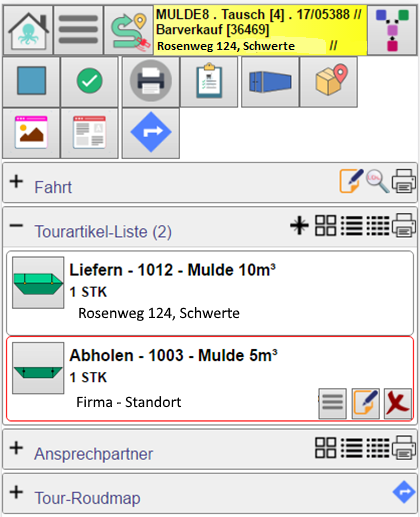Open the route planning icon
Image resolution: width=420 pixels, height=517 pixels.
click(x=129, y=30)
